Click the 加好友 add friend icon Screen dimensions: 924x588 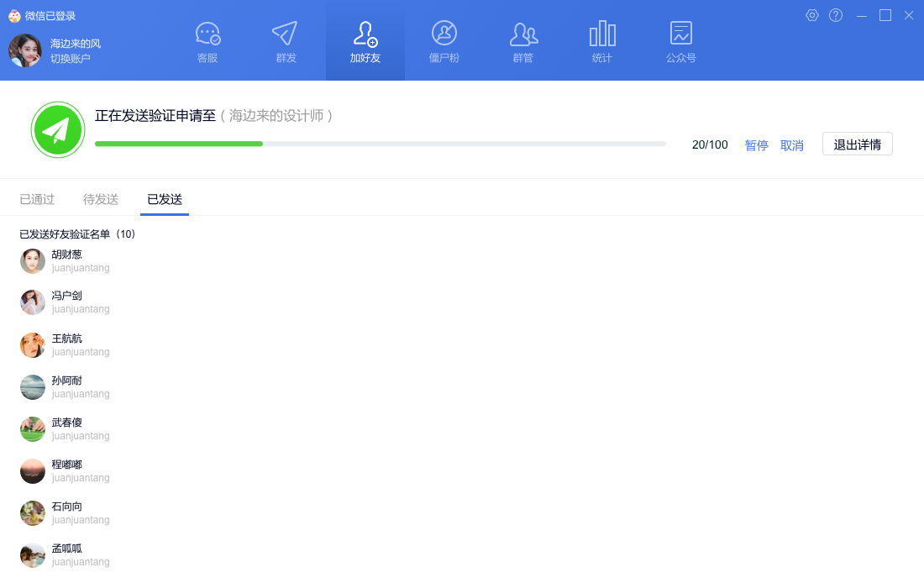click(365, 34)
